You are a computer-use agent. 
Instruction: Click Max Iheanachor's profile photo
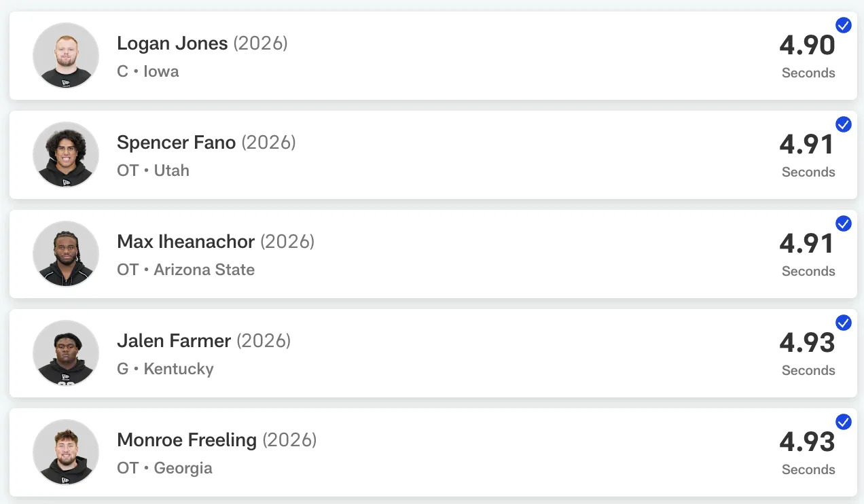click(x=66, y=254)
